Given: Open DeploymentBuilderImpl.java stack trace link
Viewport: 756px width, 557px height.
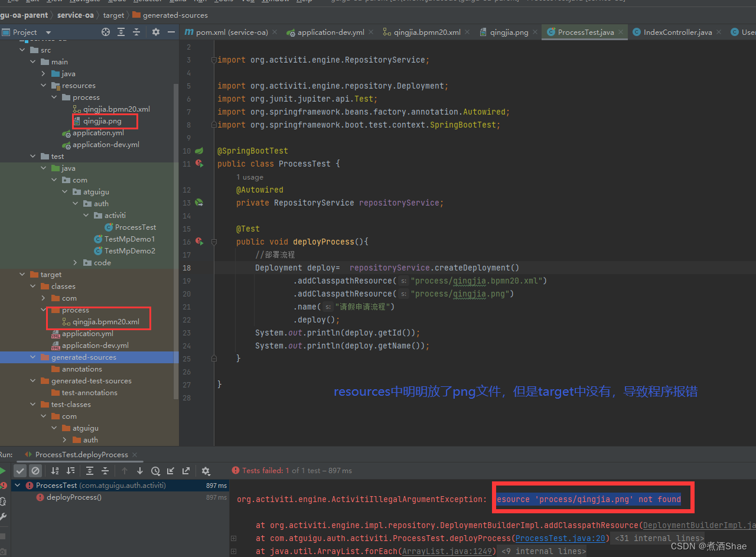Looking at the screenshot, I should click(x=699, y=525).
